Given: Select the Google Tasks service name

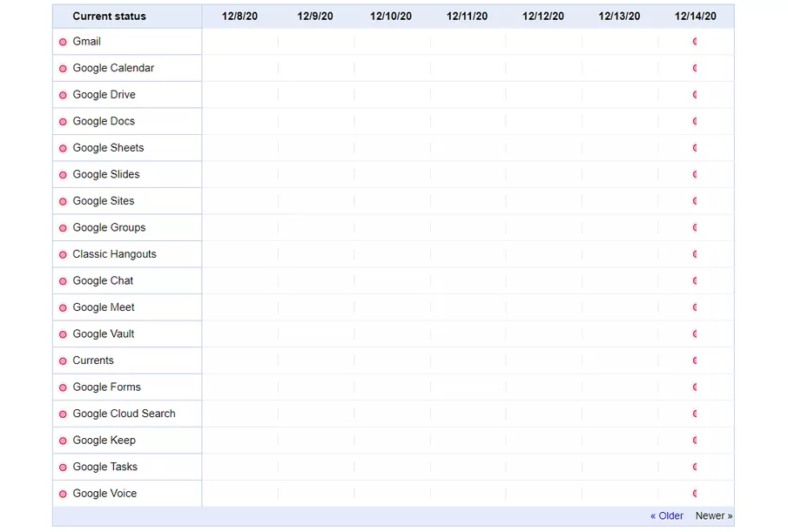Looking at the screenshot, I should click(104, 468).
